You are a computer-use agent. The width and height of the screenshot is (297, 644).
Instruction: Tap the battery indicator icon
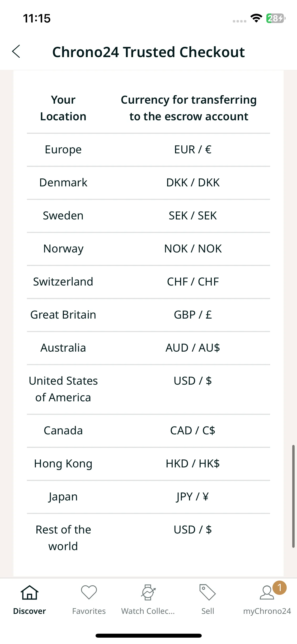[276, 18]
